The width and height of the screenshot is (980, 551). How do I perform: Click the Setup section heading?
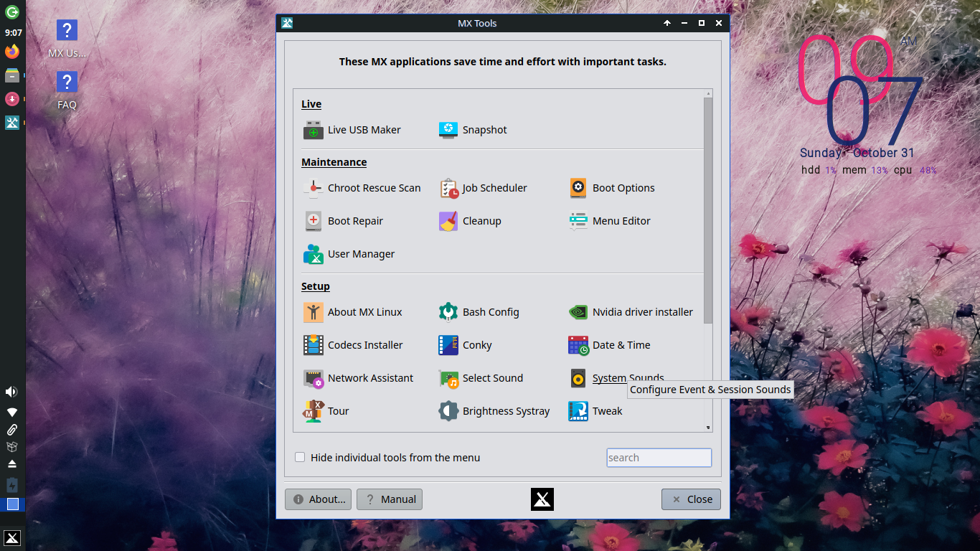(315, 286)
